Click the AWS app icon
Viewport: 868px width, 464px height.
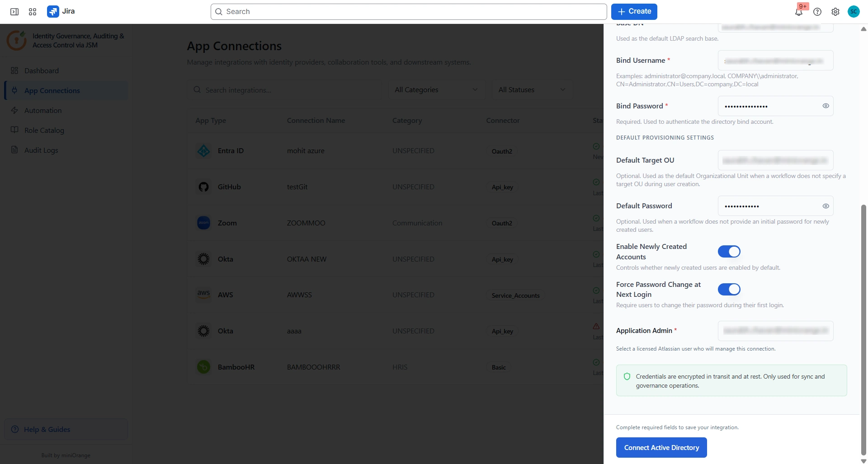204,295
